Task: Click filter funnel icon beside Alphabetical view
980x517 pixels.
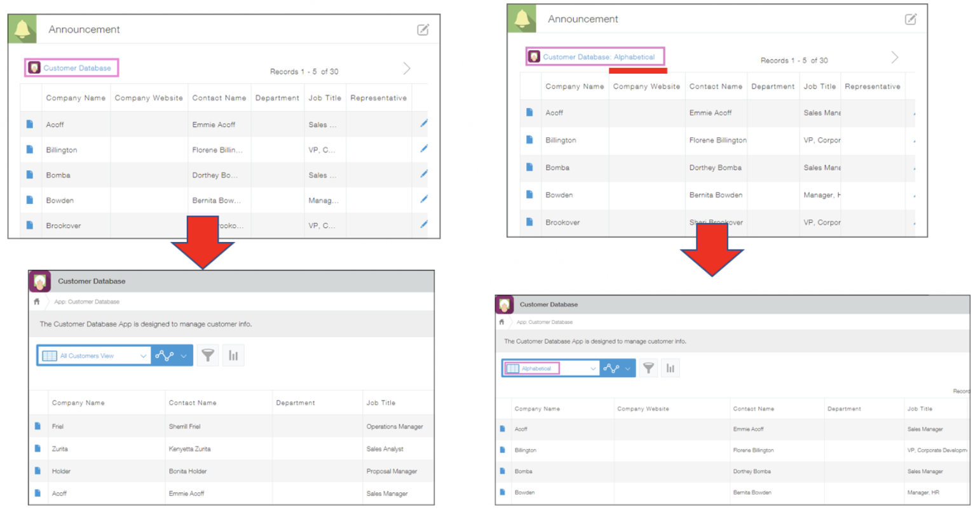Action: click(648, 368)
